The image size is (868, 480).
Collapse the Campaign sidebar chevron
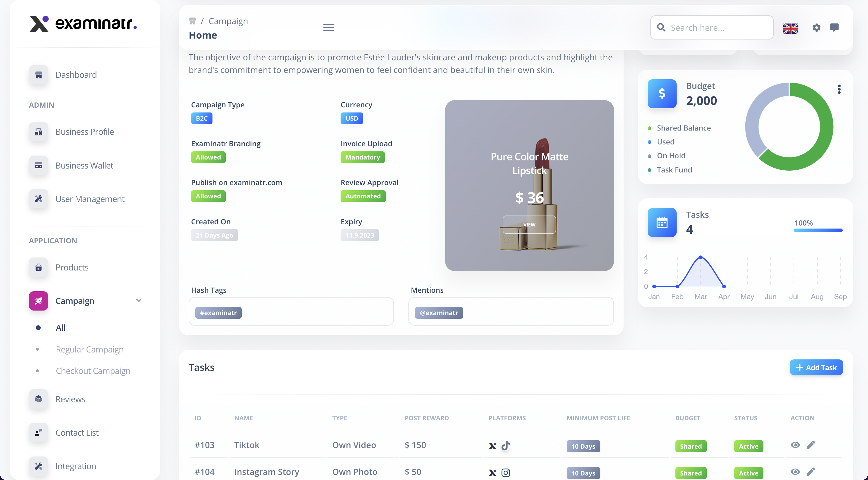point(139,300)
